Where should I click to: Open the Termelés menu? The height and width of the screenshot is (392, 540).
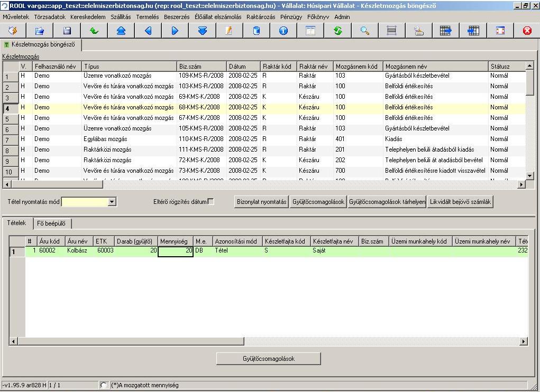coord(148,16)
